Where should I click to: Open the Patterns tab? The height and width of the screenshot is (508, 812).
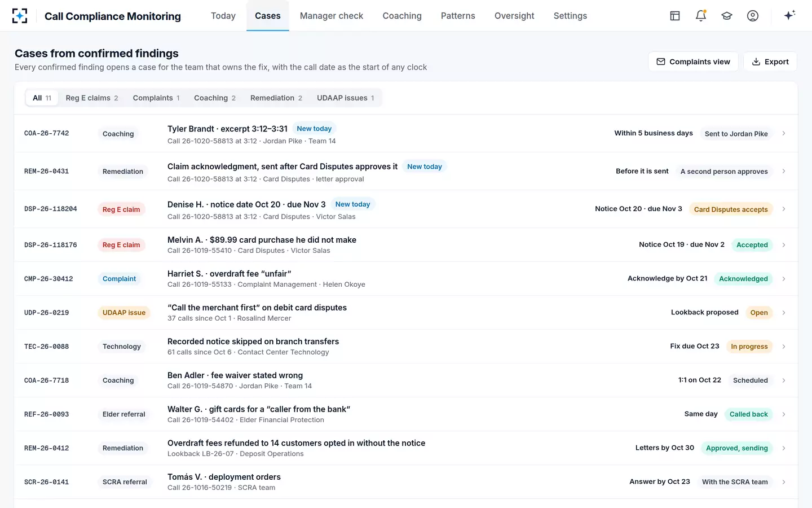click(x=458, y=16)
